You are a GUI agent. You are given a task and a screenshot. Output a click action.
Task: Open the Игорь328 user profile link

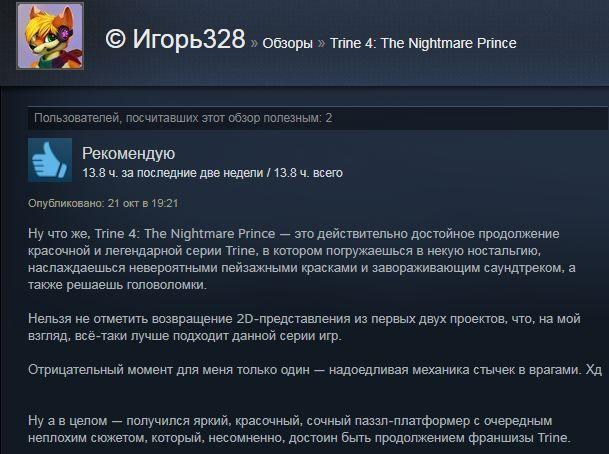pos(189,39)
